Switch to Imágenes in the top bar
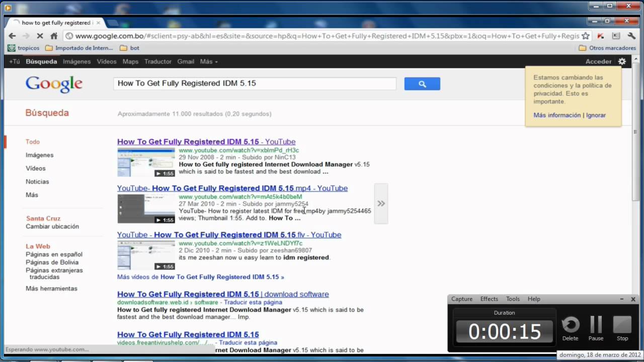The height and width of the screenshot is (362, 644). click(x=76, y=61)
